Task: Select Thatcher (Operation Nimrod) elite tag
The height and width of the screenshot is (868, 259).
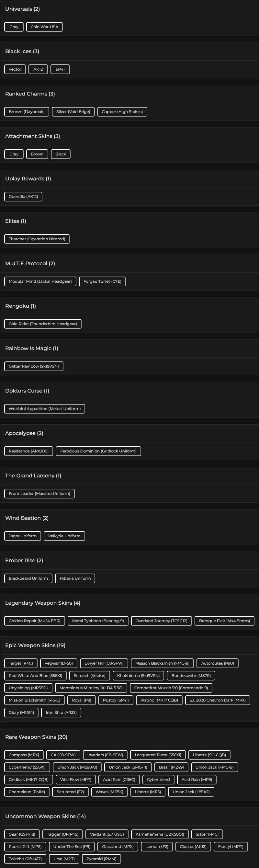Action: 37,239
